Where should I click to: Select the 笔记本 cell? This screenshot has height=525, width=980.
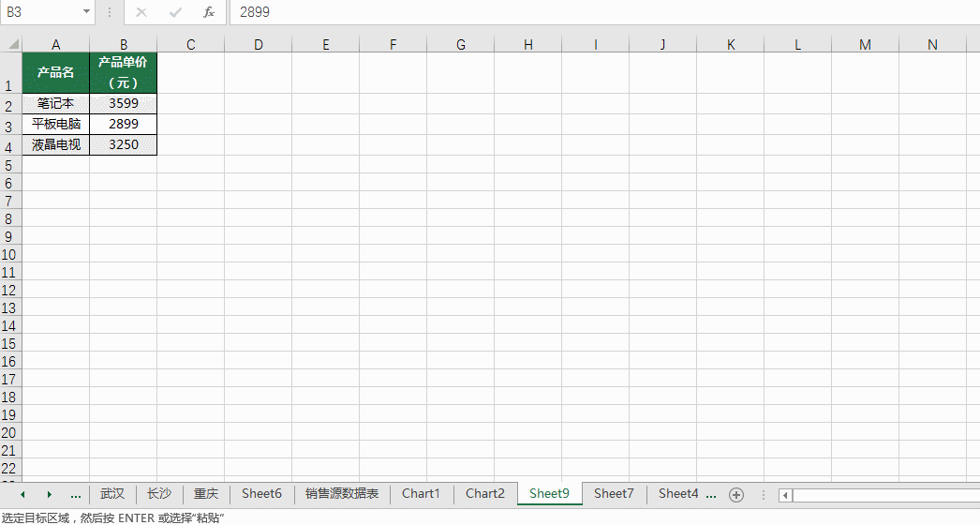[55, 104]
